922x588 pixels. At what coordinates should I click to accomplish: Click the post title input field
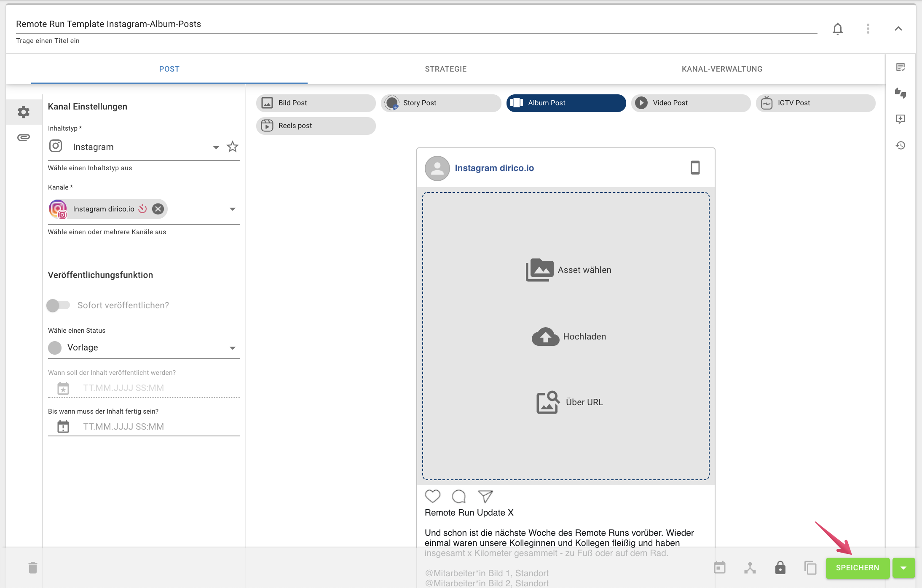coord(416,24)
